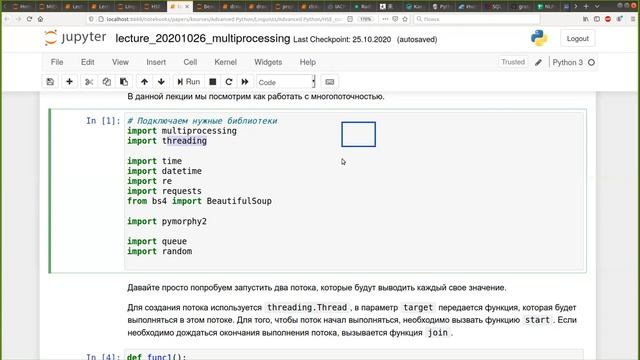Click the In [1] cell prompt
Viewport: 640px width, 360px height.
click(x=103, y=121)
